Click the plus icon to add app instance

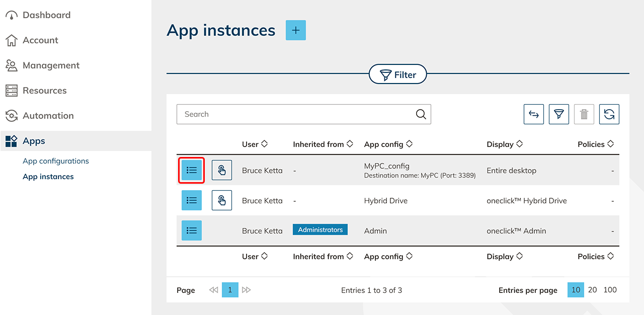[295, 30]
